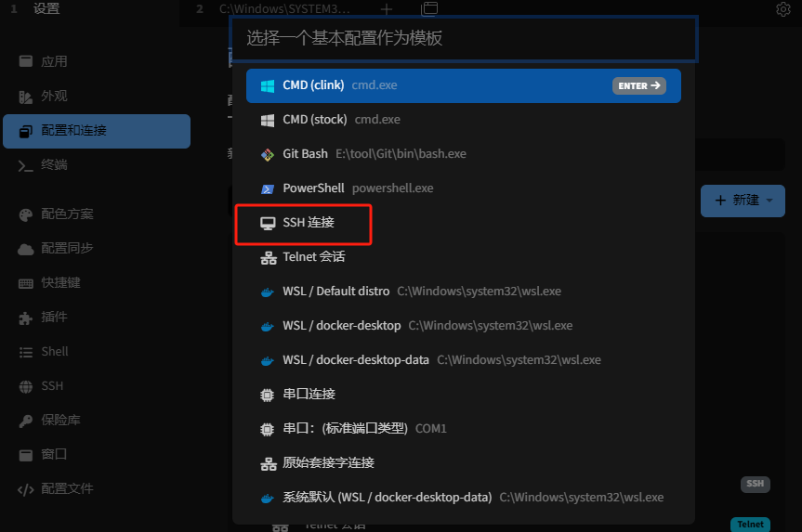Viewport: 802px width, 532px height.
Task: Open 插件 plugins page
Action: click(x=54, y=317)
